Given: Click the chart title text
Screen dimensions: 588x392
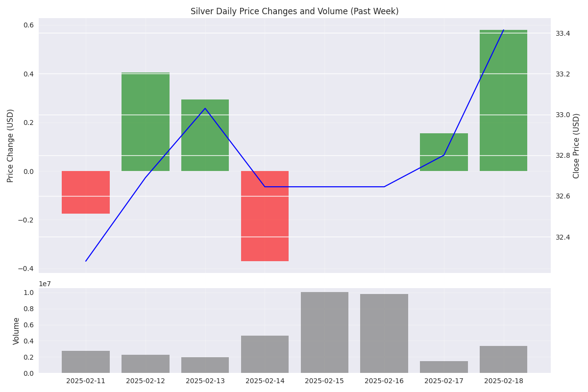Looking at the screenshot, I should (x=294, y=11).
